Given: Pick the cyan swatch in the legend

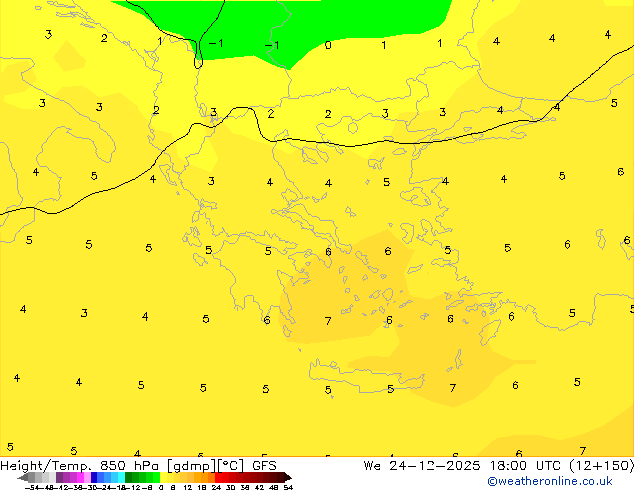Looking at the screenshot, I should [x=121, y=477].
